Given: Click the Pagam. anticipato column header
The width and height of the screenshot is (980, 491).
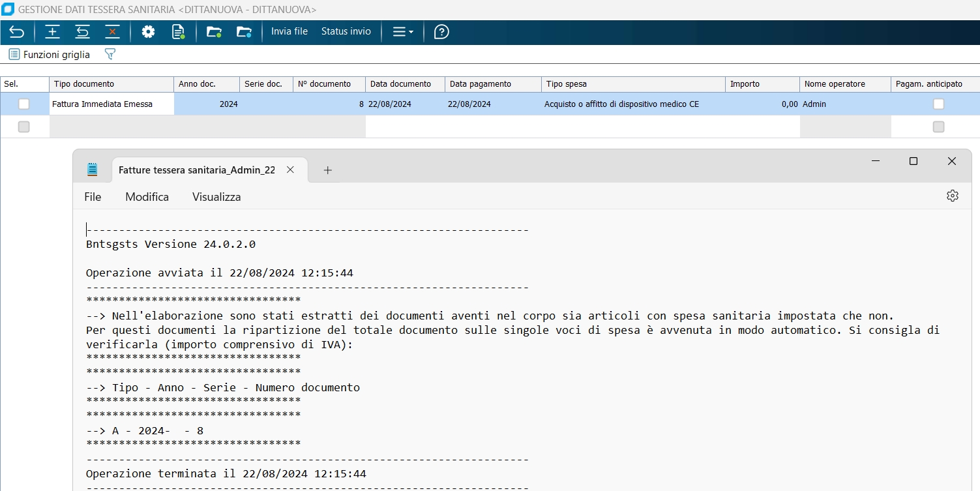Looking at the screenshot, I should [935, 84].
